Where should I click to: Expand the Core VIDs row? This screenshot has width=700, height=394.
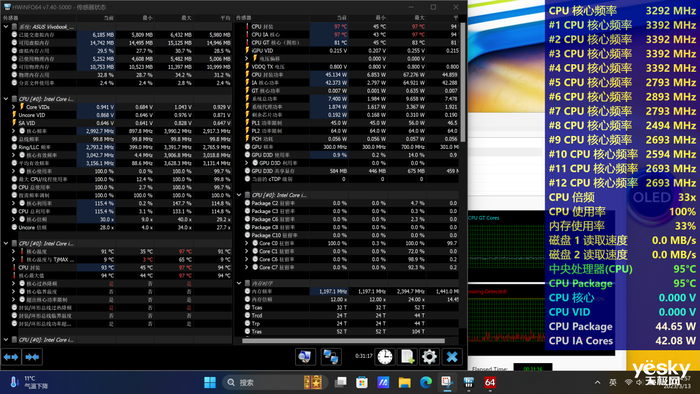pyautogui.click(x=13, y=107)
